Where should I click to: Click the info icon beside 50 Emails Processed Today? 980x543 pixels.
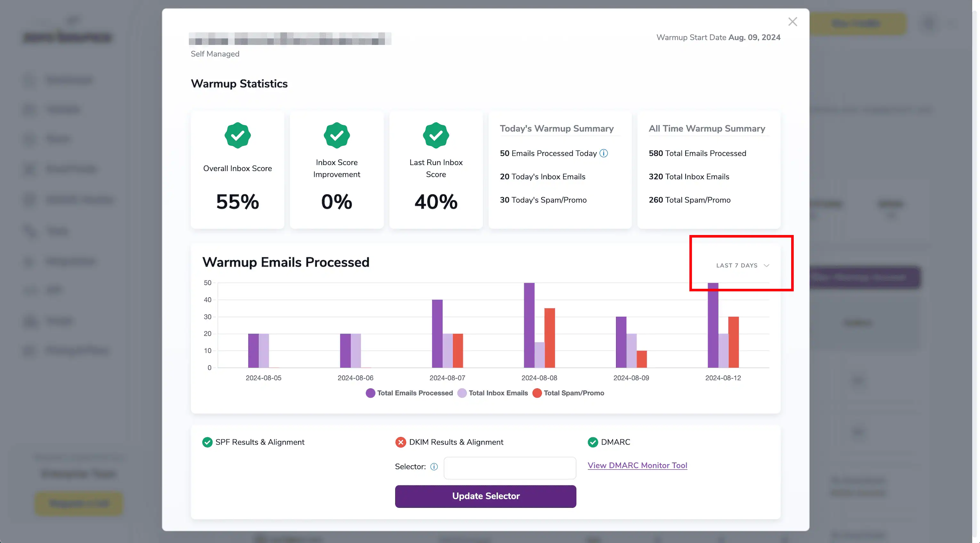point(604,153)
